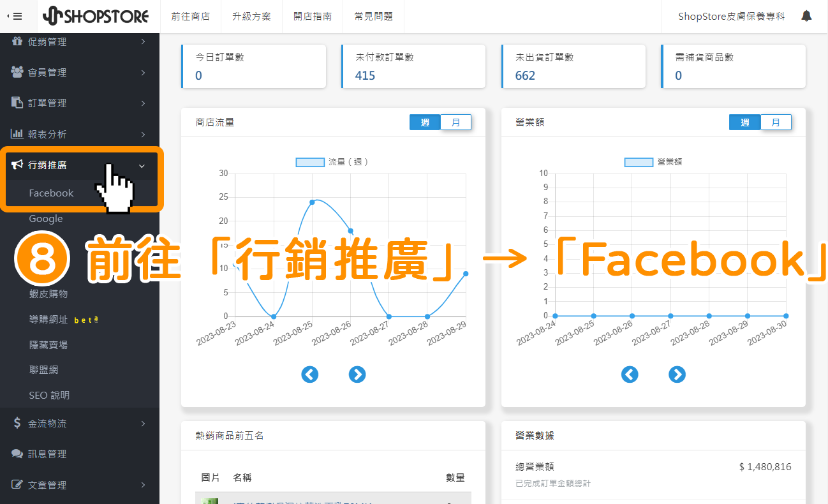The width and height of the screenshot is (828, 504).
Task: Click the 2023-08-25 peak data point
Action: click(x=313, y=202)
